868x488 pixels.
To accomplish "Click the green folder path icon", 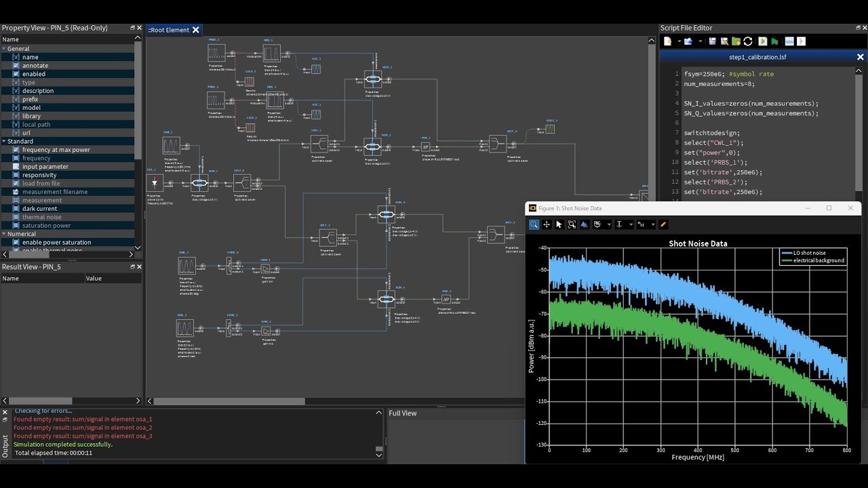I will [736, 41].
